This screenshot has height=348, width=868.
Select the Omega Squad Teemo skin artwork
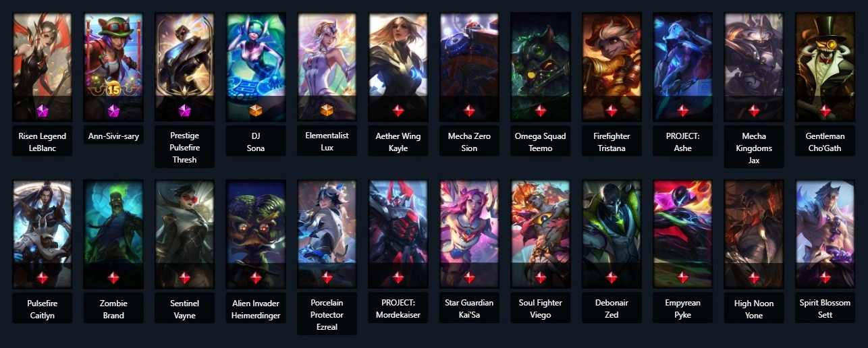click(x=541, y=67)
